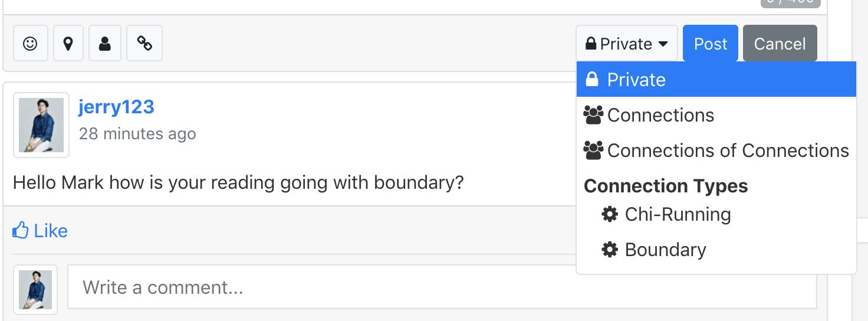The image size is (868, 321).
Task: Choose Connections of Connections option
Action: (x=716, y=150)
